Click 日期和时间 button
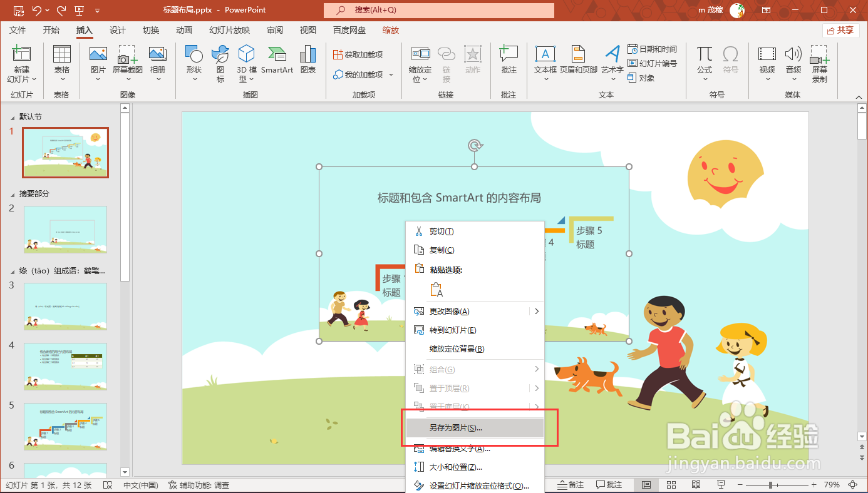Screen dimensions: 868x493 [x=652, y=49]
